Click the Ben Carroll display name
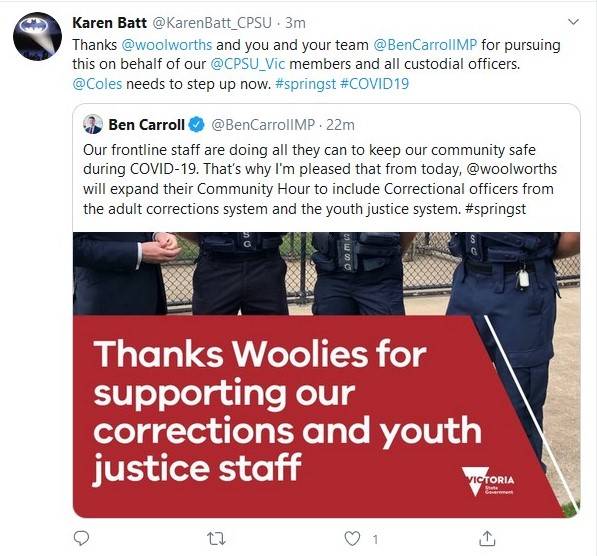The image size is (597, 556). pyautogui.click(x=147, y=125)
